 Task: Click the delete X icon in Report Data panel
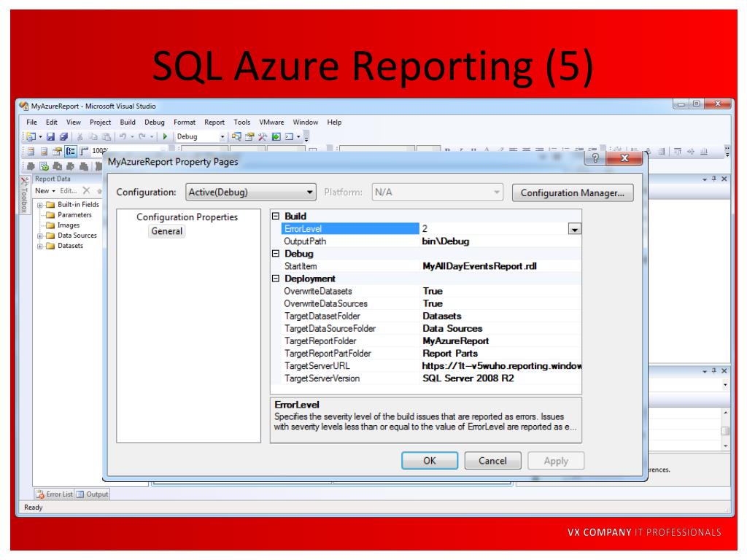point(86,190)
